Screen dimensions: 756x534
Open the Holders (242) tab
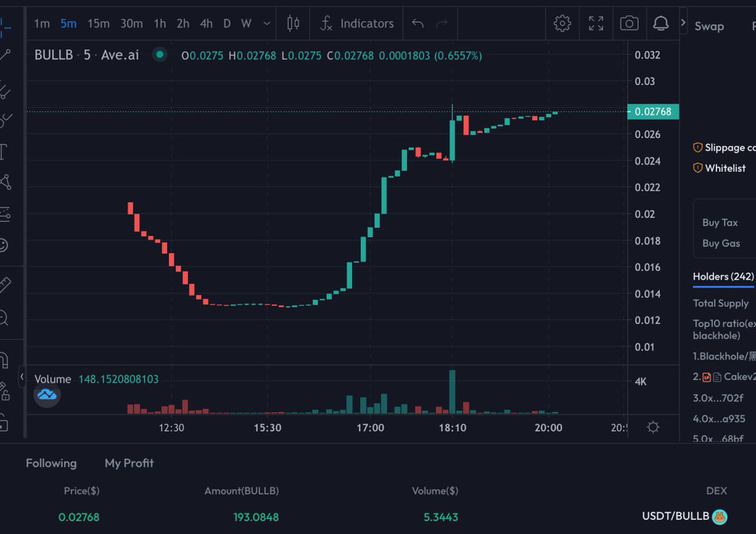tap(723, 276)
